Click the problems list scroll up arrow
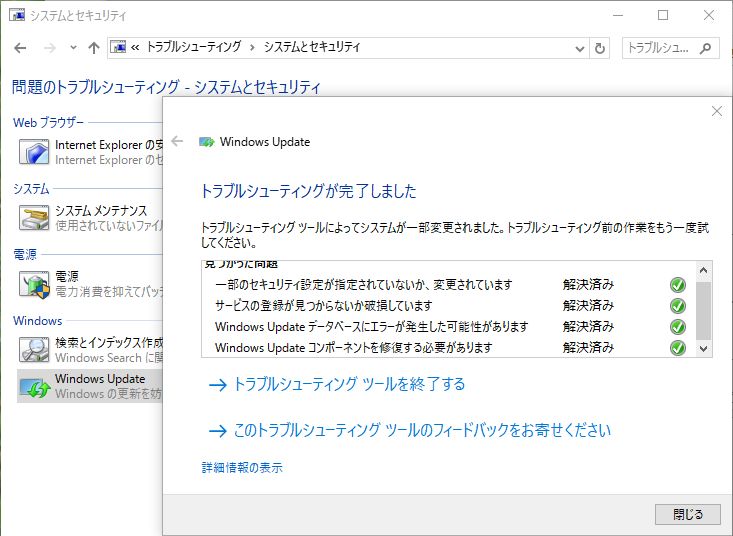 click(704, 271)
